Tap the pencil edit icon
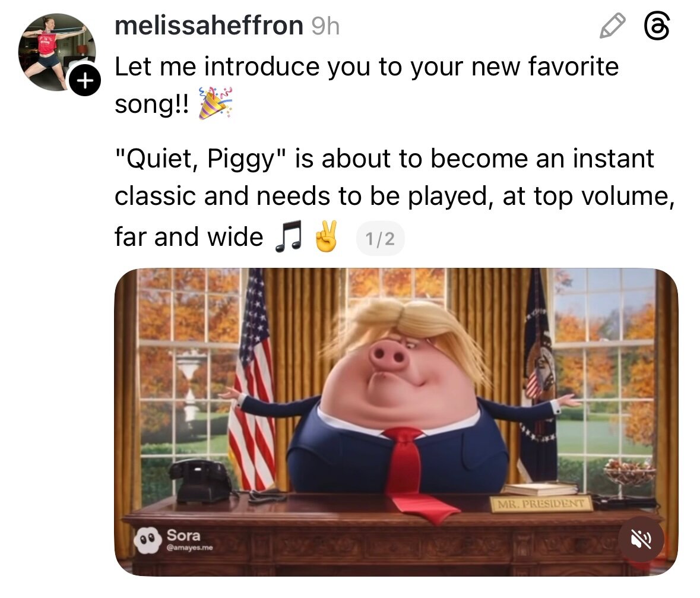 612,26
